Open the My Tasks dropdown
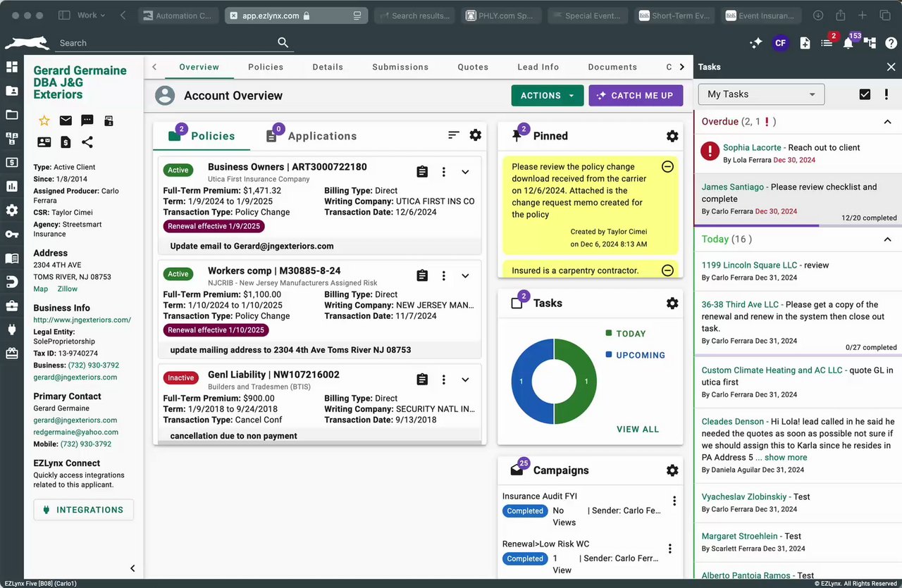 761,94
